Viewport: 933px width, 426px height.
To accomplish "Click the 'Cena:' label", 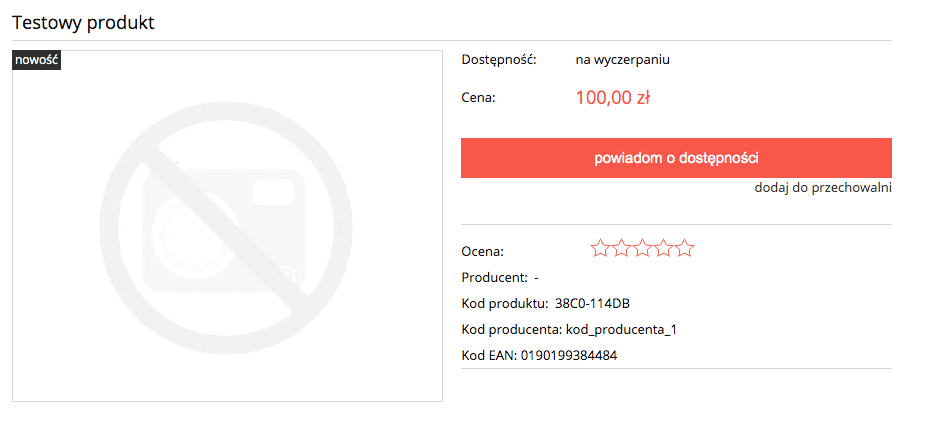I will pos(478,99).
